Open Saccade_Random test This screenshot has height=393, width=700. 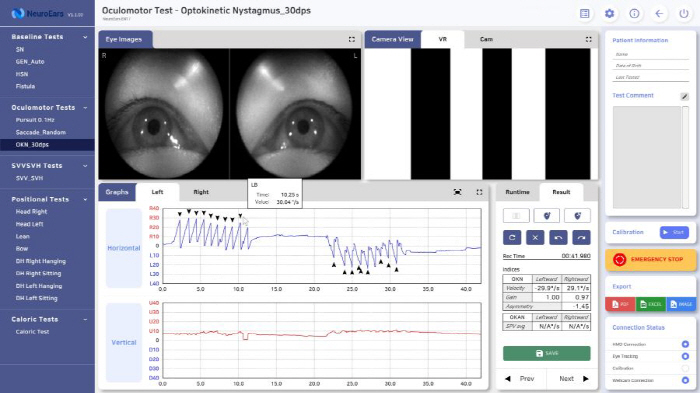[41, 133]
